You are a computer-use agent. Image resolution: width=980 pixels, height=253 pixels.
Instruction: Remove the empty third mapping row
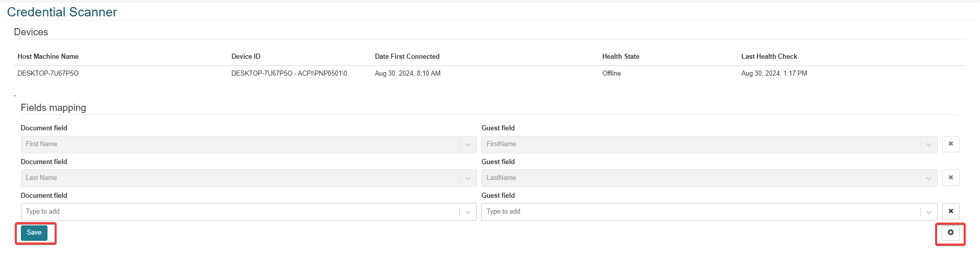(x=950, y=212)
